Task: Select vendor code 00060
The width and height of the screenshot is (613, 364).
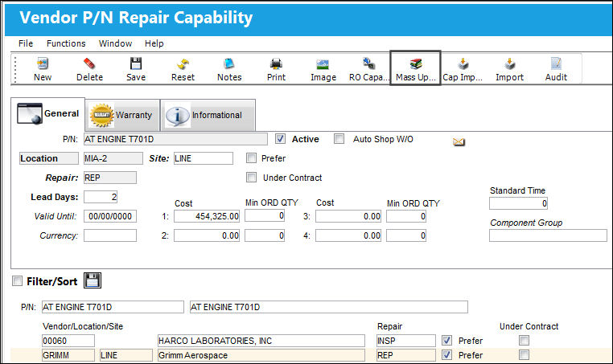Action: click(x=68, y=341)
